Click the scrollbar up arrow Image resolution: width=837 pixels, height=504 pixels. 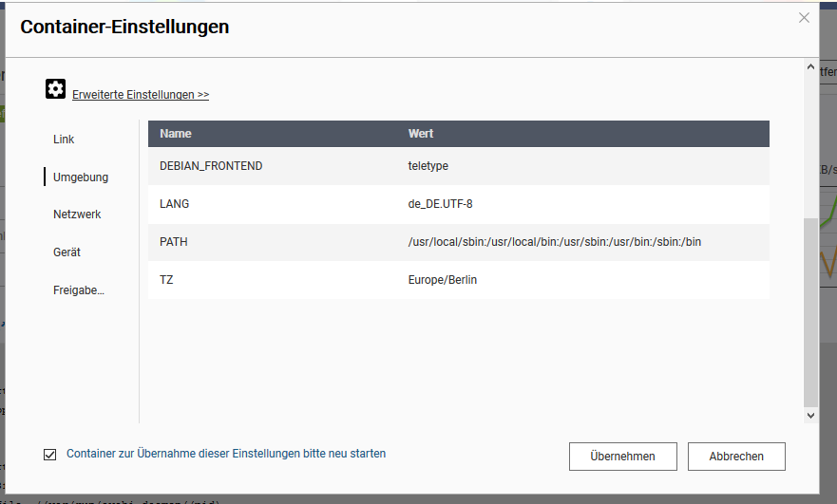810,70
